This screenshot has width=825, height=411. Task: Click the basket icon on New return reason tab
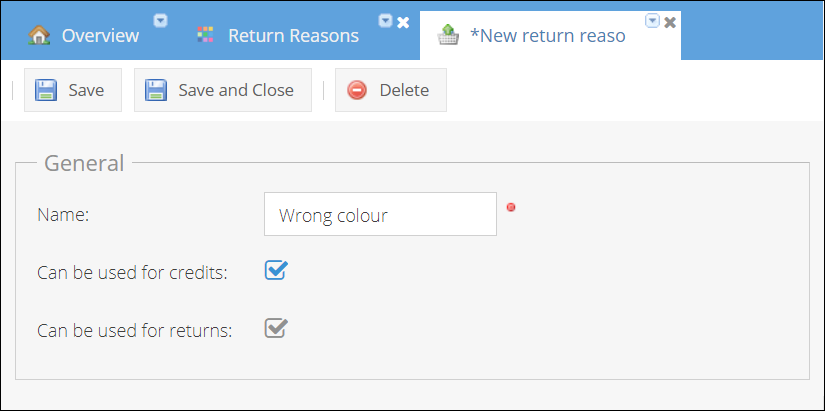448,35
